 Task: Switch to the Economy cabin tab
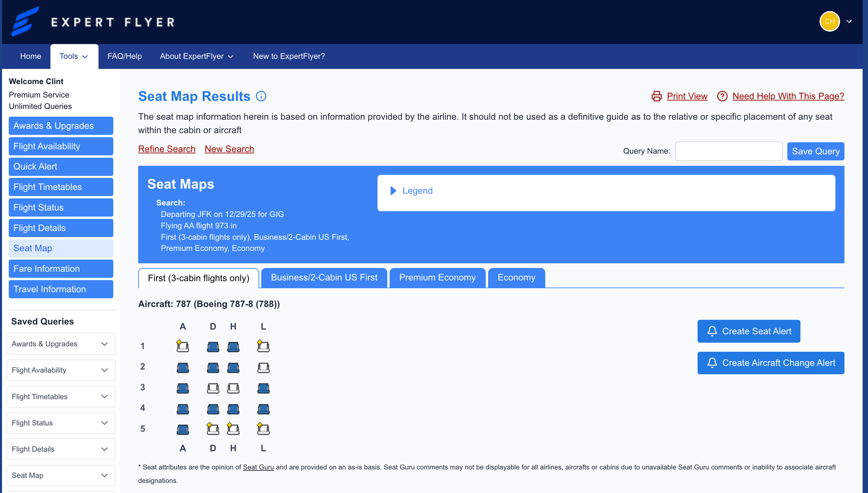point(516,278)
